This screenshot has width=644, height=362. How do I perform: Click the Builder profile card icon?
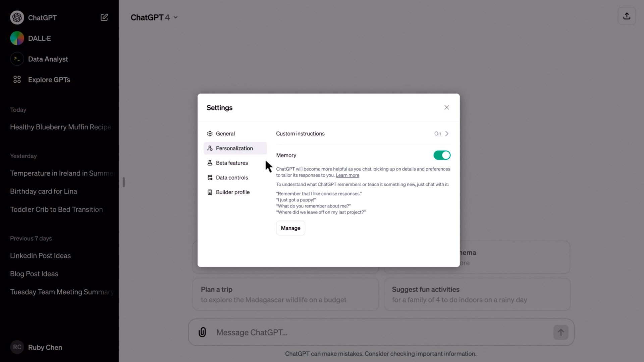point(210,192)
